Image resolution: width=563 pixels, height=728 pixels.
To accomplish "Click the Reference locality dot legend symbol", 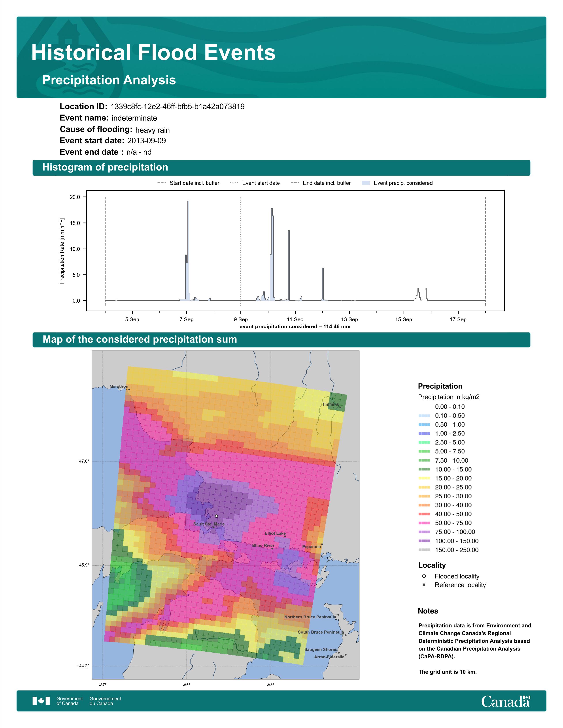I will [x=424, y=585].
